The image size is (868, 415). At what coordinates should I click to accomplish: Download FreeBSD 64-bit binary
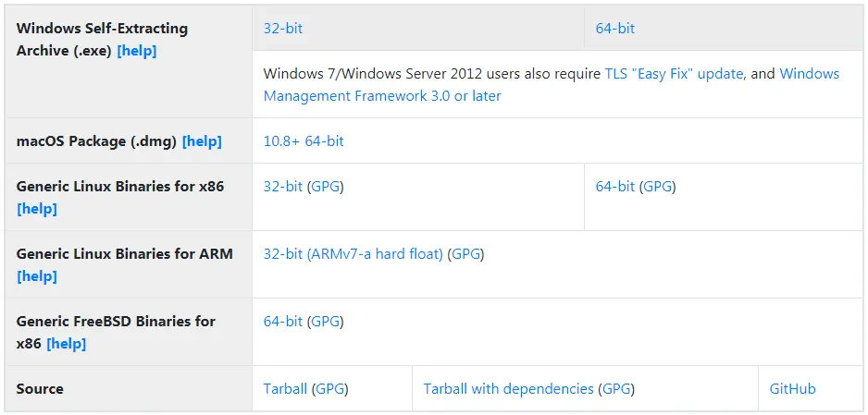(x=283, y=322)
